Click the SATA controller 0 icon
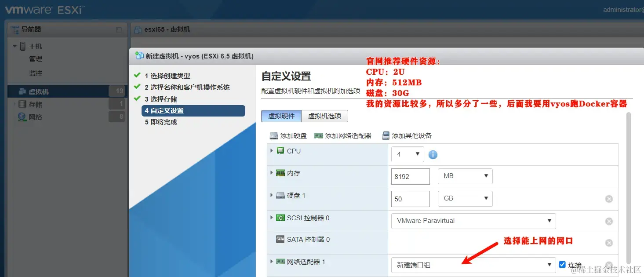This screenshot has height=277, width=644. point(280,239)
